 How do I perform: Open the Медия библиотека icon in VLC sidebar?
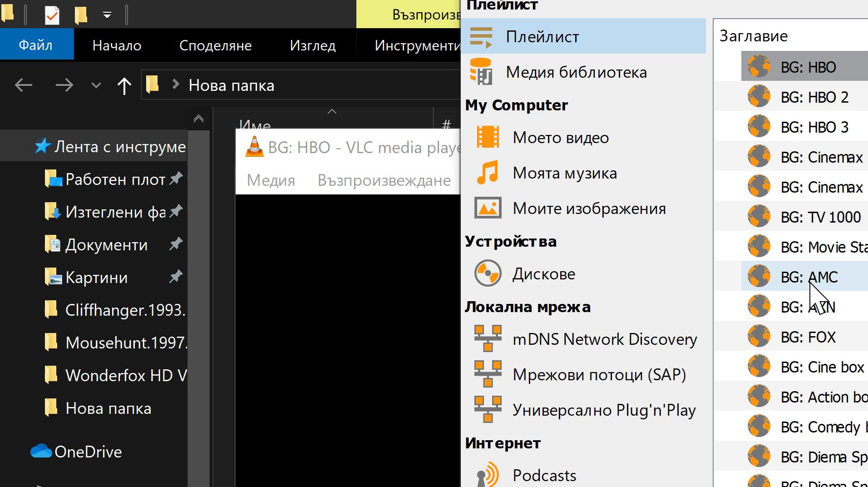click(482, 72)
